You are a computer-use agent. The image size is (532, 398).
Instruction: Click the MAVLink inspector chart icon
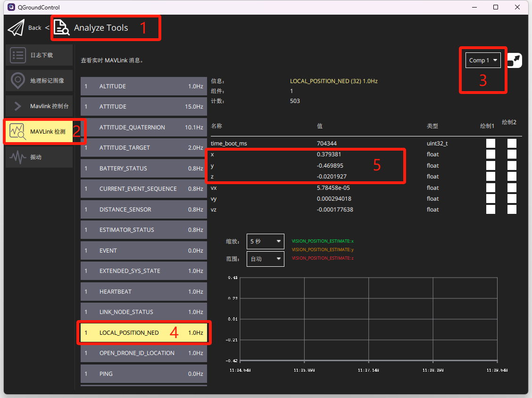pos(17,131)
